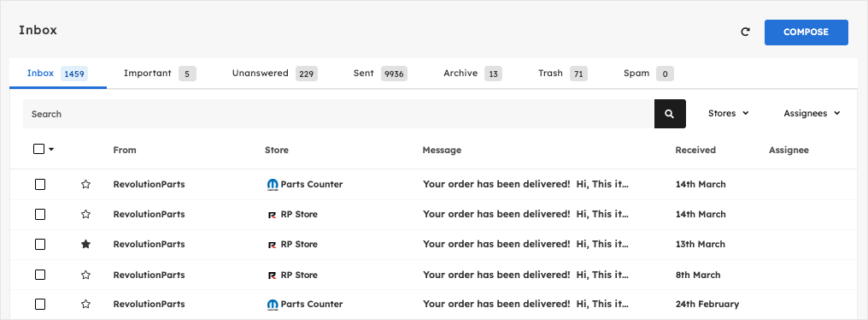Click the COMPOSE button

coord(806,33)
